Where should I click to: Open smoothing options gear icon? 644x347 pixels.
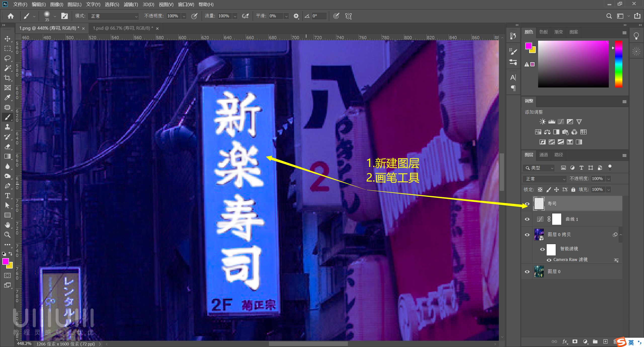tap(296, 16)
